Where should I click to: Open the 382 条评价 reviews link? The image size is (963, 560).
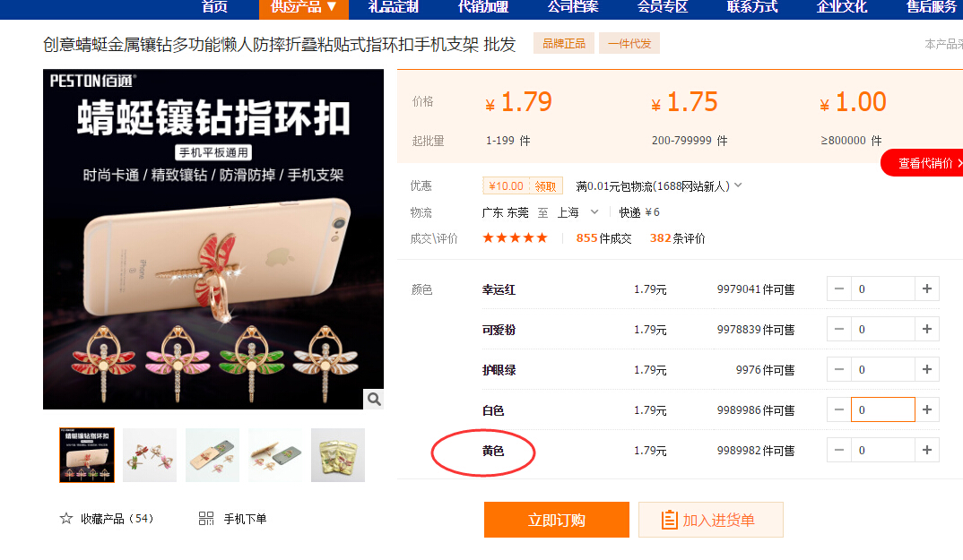[677, 238]
